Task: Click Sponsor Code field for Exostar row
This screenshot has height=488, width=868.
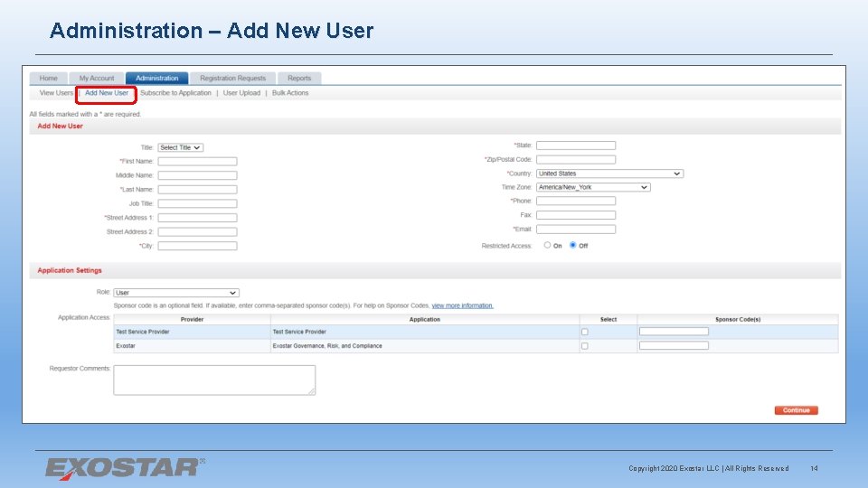Action: pos(674,345)
